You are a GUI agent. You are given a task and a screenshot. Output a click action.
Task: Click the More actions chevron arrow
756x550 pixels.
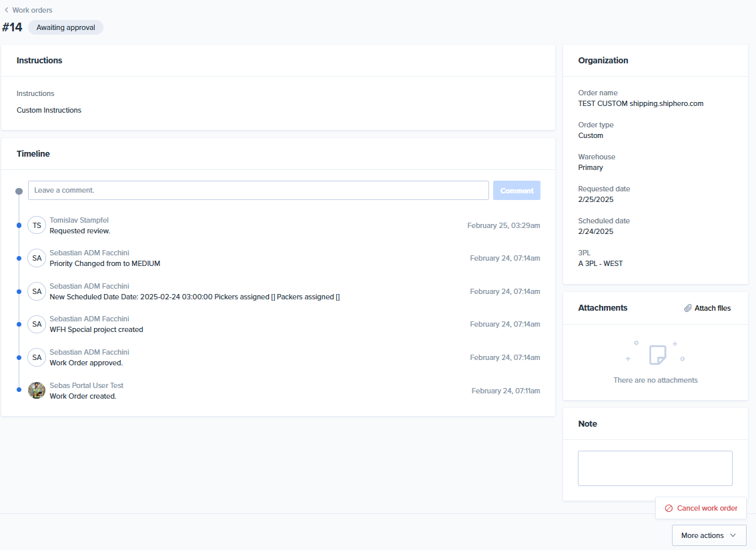pyautogui.click(x=733, y=535)
